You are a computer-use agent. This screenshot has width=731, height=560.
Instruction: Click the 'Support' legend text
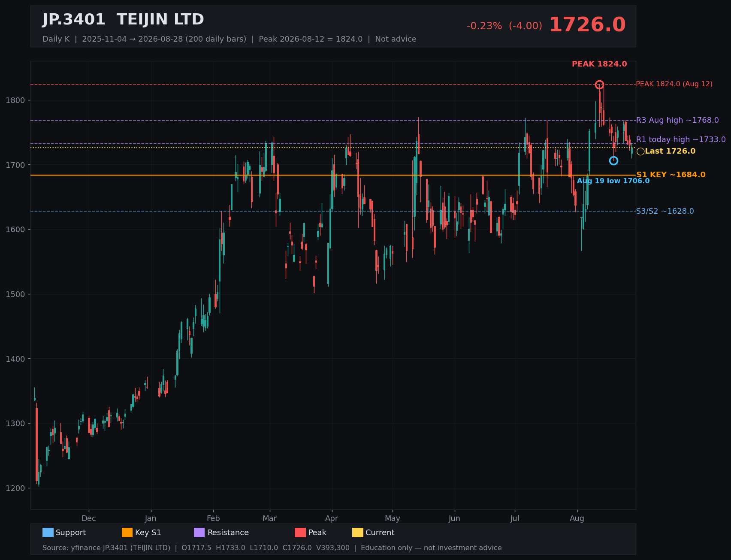pyautogui.click(x=71, y=533)
